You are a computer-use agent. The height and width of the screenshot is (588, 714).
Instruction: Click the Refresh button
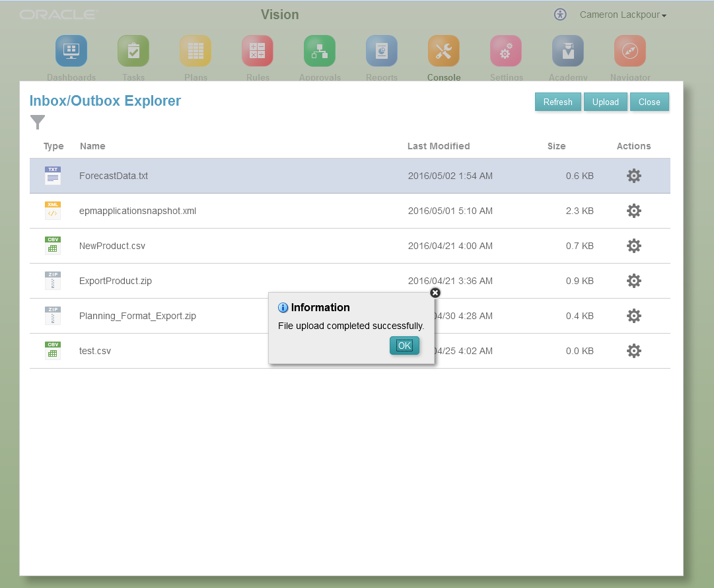558,102
